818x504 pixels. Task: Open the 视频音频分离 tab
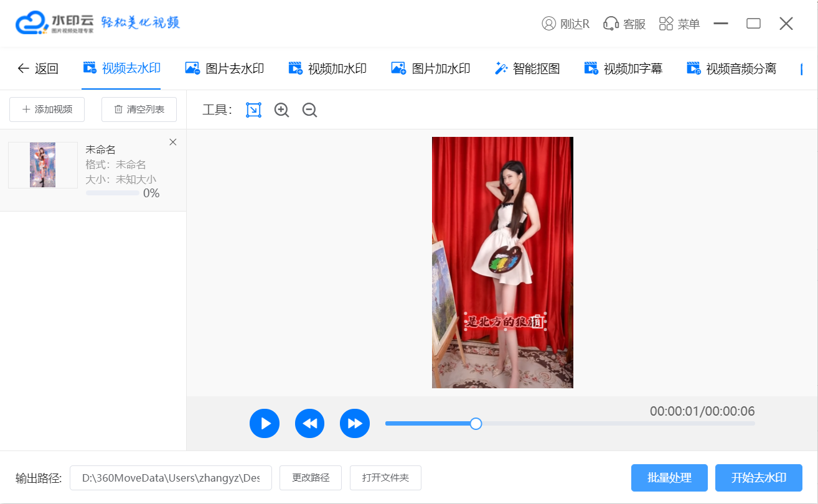point(731,68)
